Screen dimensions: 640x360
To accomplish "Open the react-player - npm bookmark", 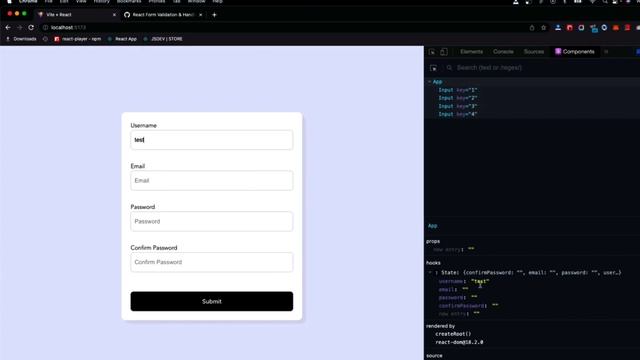I will 78,39.
